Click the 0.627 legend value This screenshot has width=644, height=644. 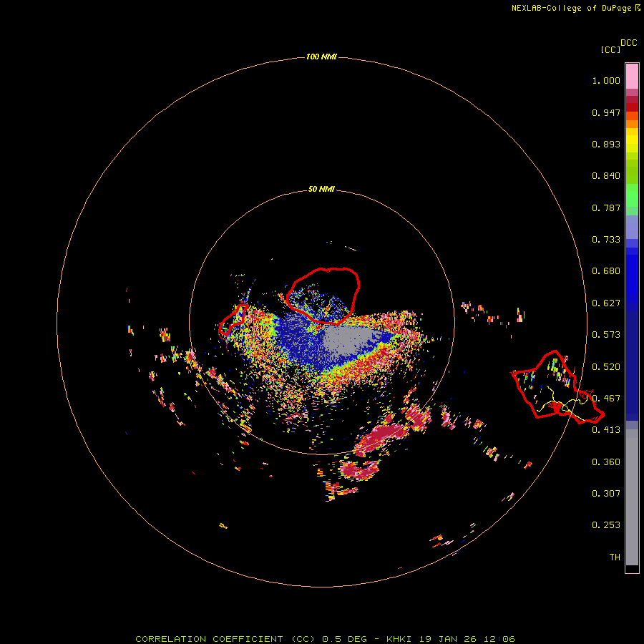(x=606, y=303)
